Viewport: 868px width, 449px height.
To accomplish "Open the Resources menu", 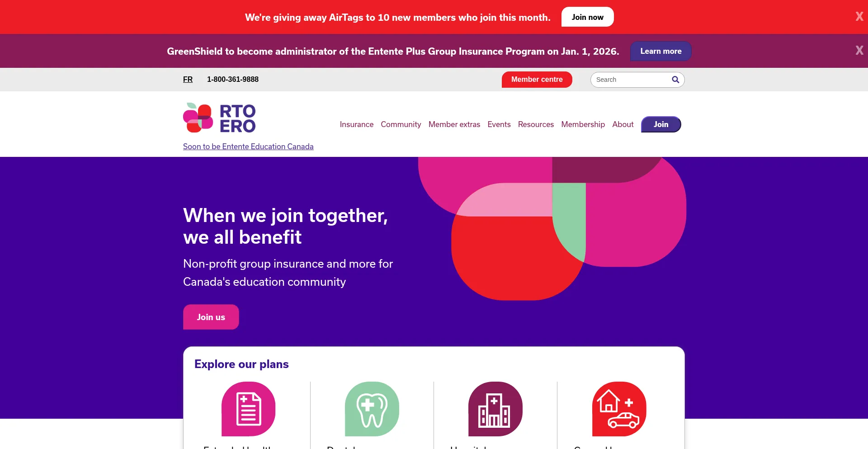I will [x=536, y=124].
